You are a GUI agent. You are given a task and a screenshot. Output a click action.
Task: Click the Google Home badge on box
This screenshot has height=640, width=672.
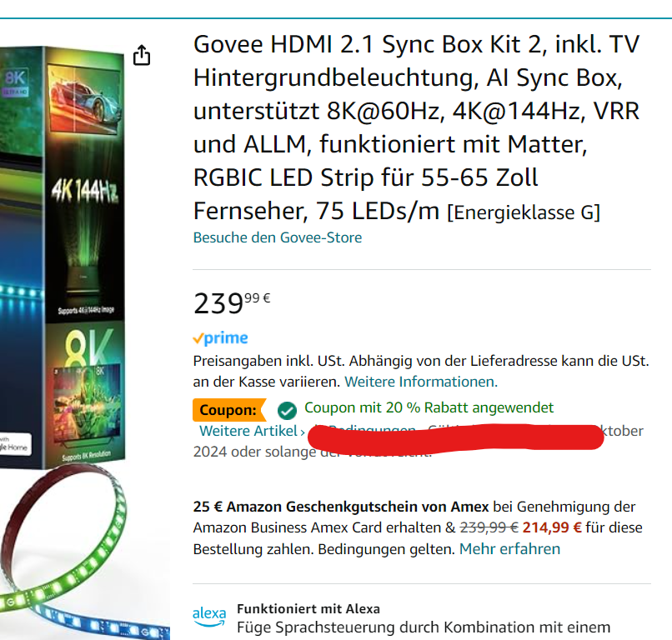15,445
